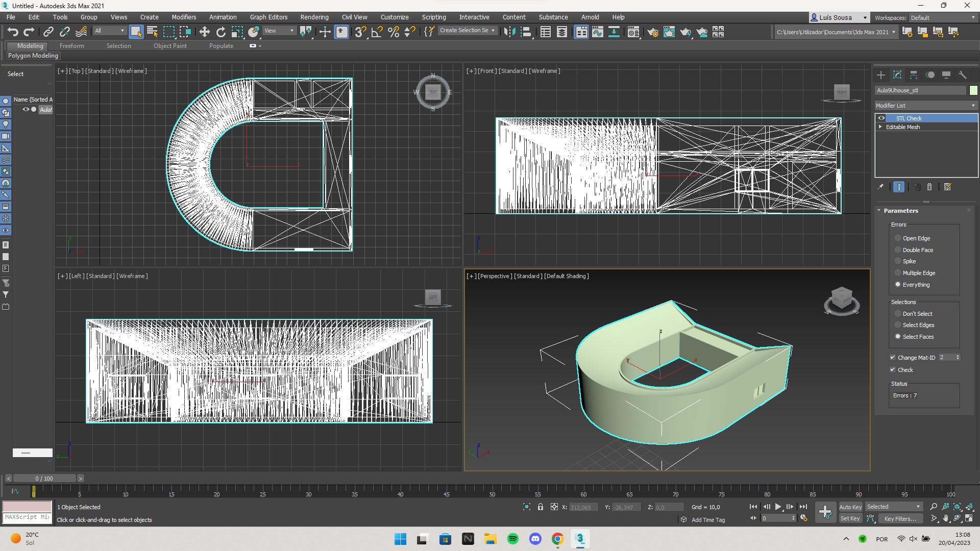
Task: Click the Undo arrow icon
Action: (x=13, y=32)
